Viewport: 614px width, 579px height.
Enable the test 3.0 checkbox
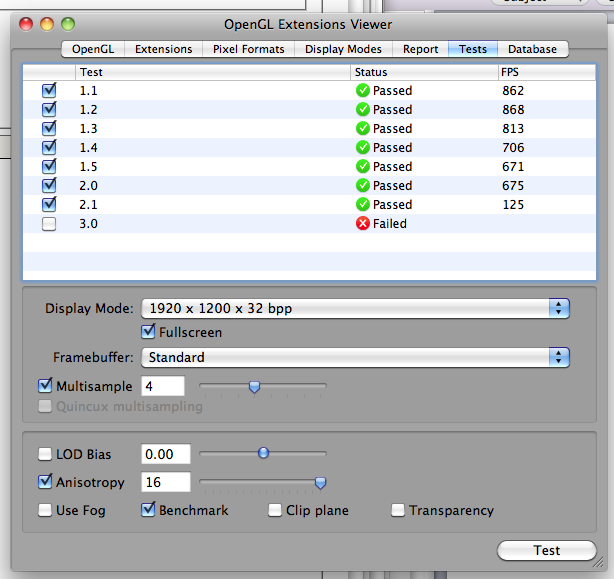(49, 224)
